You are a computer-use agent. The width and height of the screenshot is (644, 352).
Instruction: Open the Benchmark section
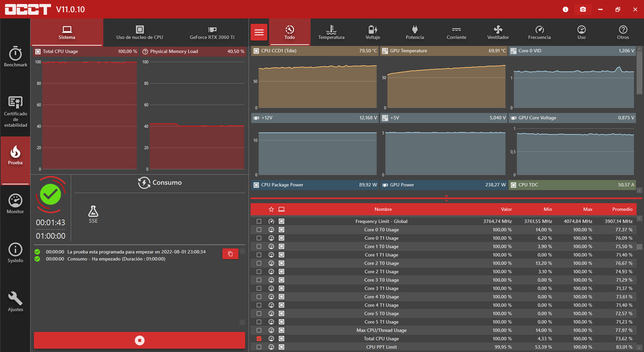pyautogui.click(x=16, y=57)
